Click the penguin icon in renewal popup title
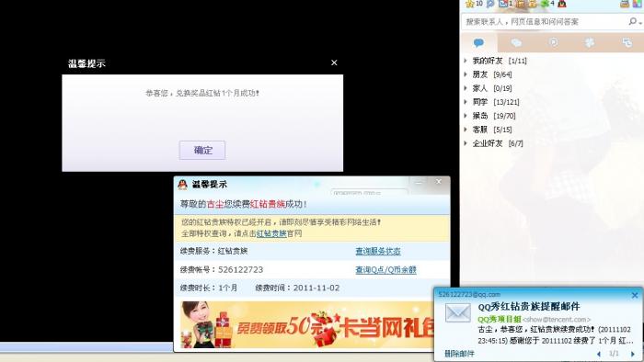Screen dimensions: 644x362 pos(182,184)
